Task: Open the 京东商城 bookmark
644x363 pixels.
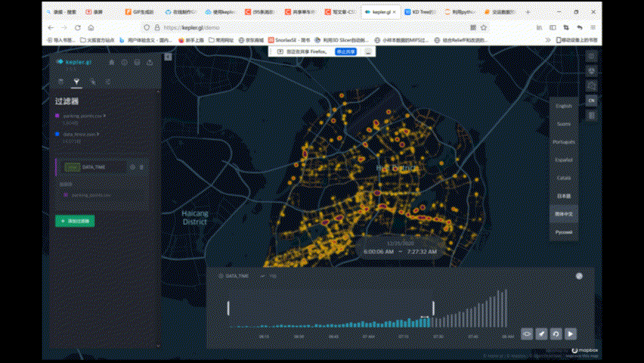Action: tap(252, 40)
